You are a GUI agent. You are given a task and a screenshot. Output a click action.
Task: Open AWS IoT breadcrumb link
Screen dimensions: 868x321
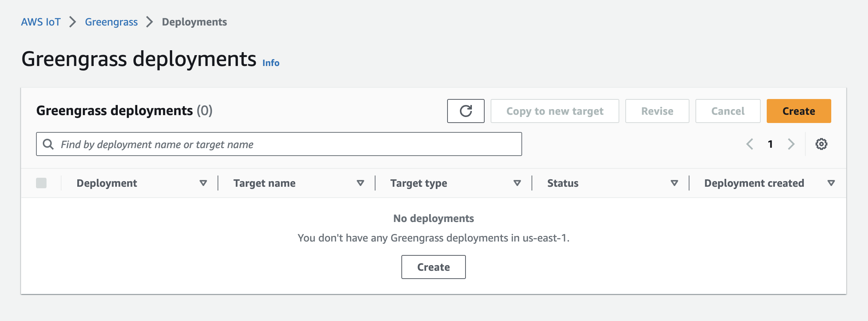pos(41,22)
